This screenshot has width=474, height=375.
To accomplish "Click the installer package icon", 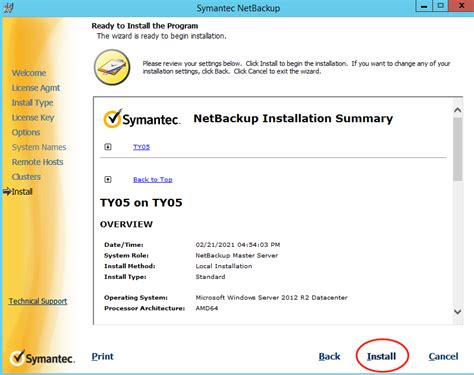I will point(112,67).
